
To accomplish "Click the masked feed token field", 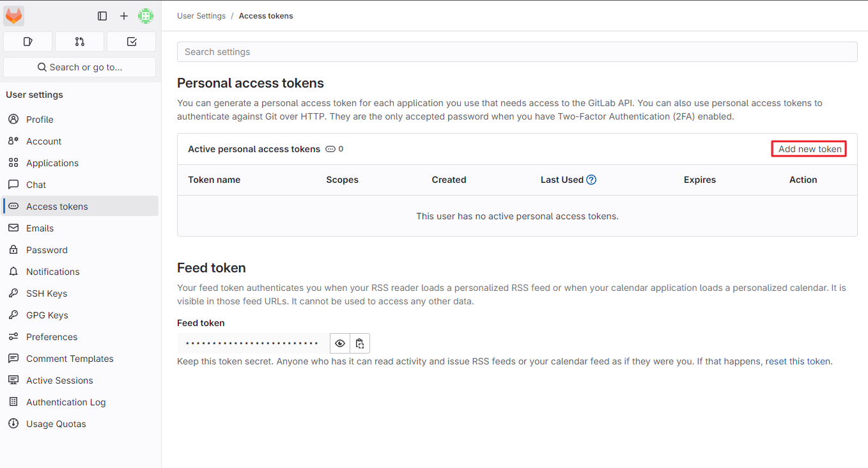I will click(x=253, y=343).
